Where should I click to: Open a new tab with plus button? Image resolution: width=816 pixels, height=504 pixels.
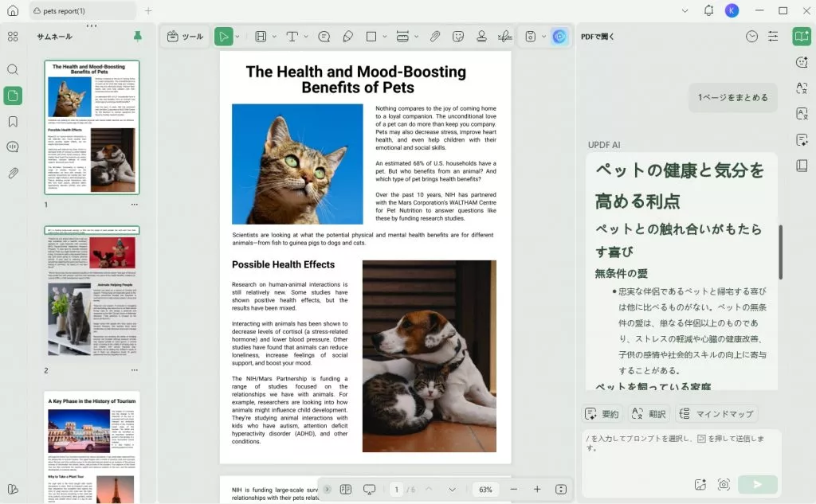pos(148,10)
